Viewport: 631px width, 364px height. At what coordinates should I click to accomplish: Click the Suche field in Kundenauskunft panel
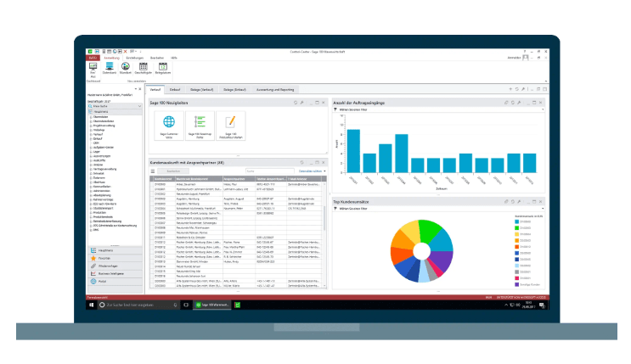click(269, 171)
